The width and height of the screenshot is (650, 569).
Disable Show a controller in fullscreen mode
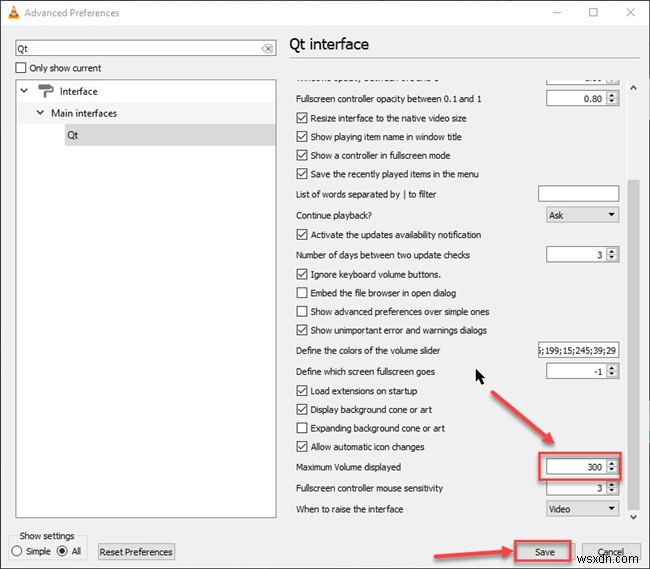click(302, 155)
